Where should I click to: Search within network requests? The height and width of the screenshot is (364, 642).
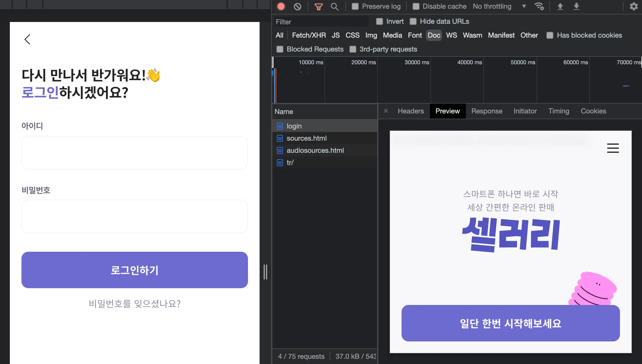(335, 6)
